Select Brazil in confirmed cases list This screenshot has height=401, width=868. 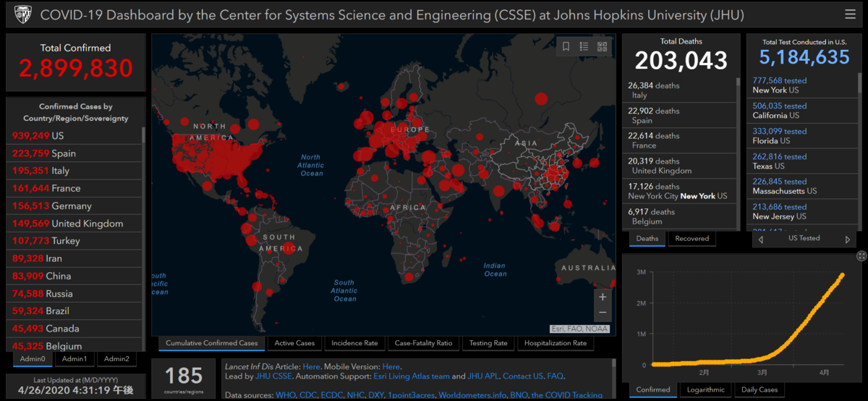tap(75, 311)
